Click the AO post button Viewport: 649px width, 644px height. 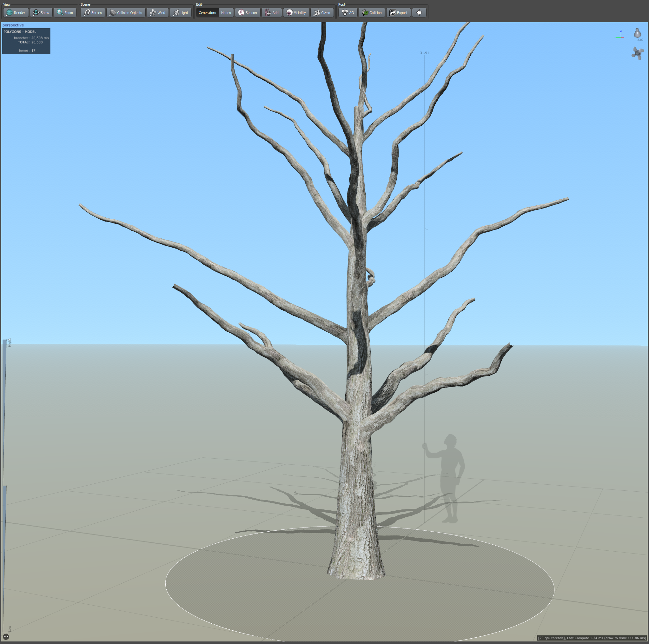[348, 13]
